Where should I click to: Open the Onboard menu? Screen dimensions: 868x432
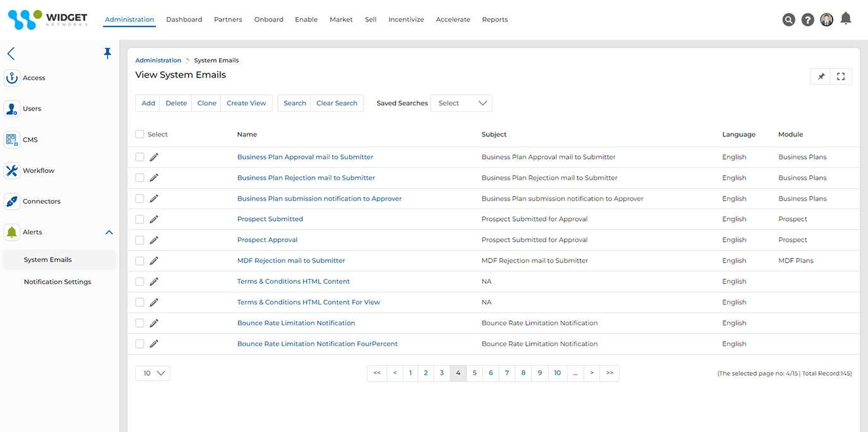pyautogui.click(x=269, y=20)
